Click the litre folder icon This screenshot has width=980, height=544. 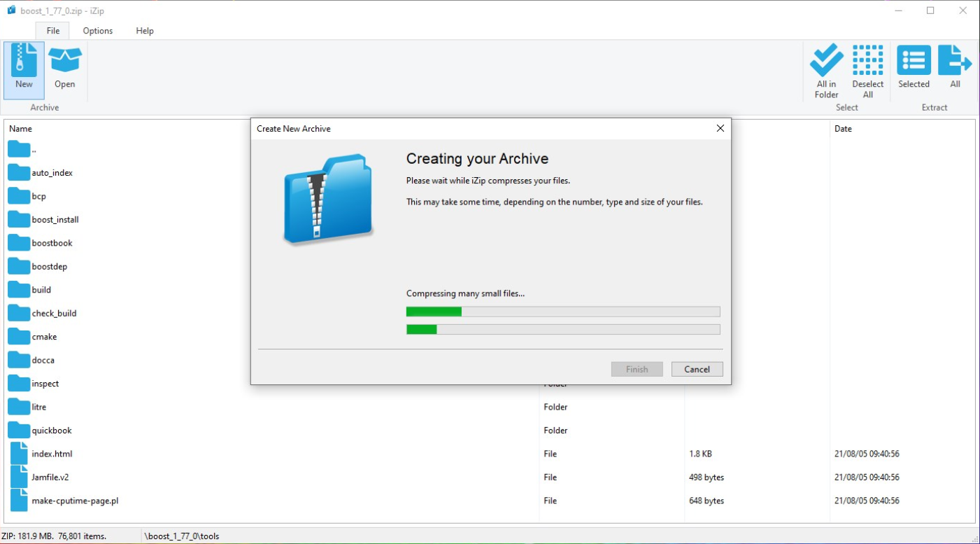[x=19, y=407]
